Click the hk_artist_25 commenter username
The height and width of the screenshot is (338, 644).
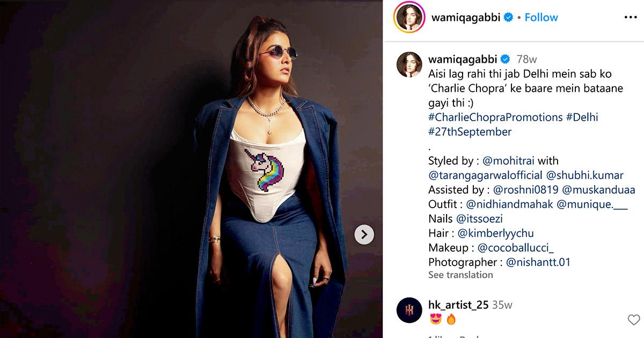point(458,305)
